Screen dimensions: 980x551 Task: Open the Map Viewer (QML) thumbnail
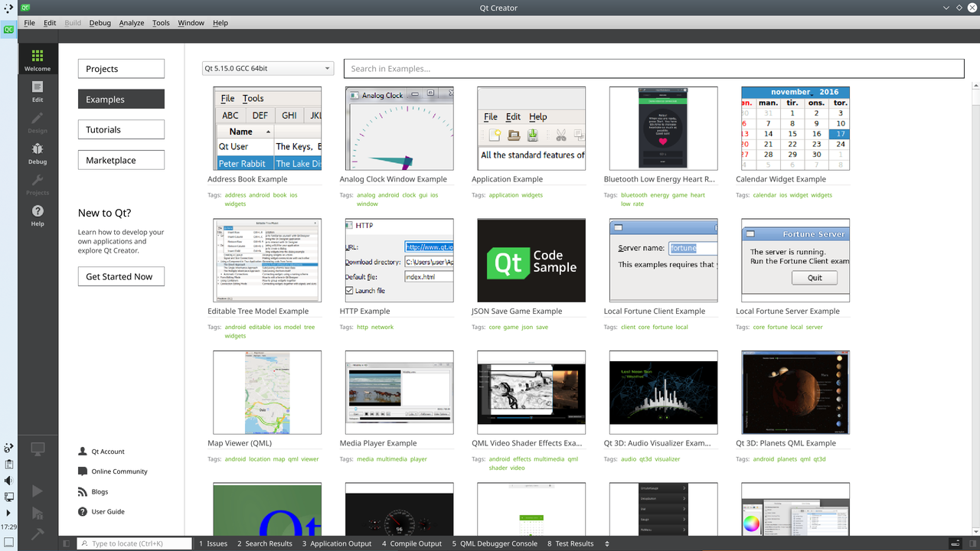[x=267, y=393]
